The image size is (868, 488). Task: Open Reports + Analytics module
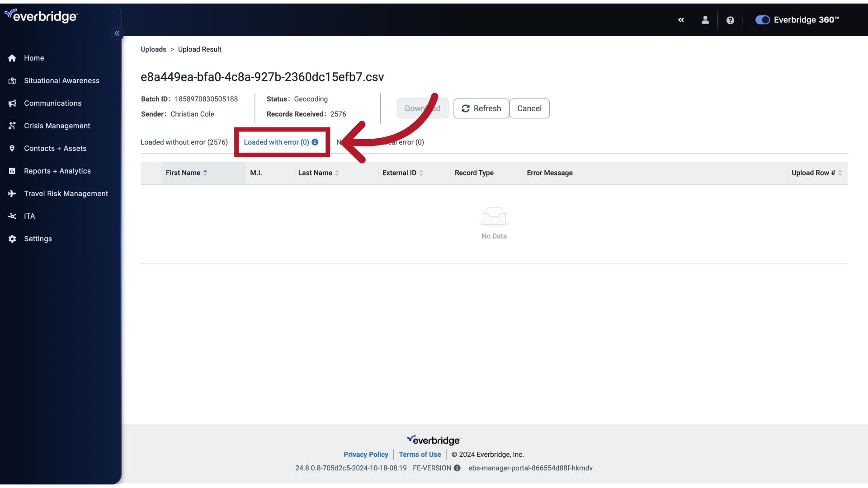click(57, 172)
